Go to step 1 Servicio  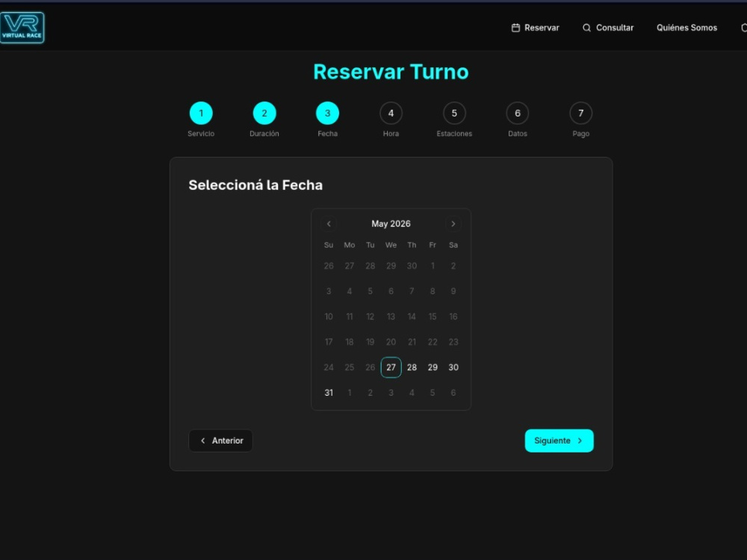click(x=201, y=113)
